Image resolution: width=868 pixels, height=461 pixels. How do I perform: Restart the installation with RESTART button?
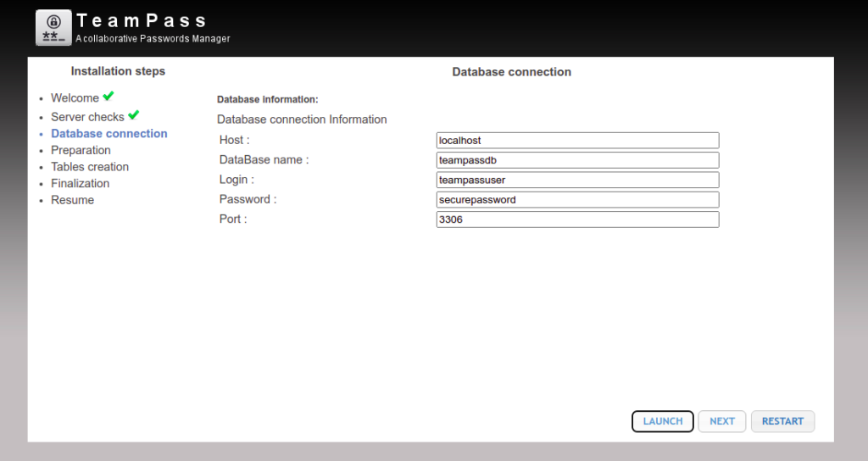782,421
